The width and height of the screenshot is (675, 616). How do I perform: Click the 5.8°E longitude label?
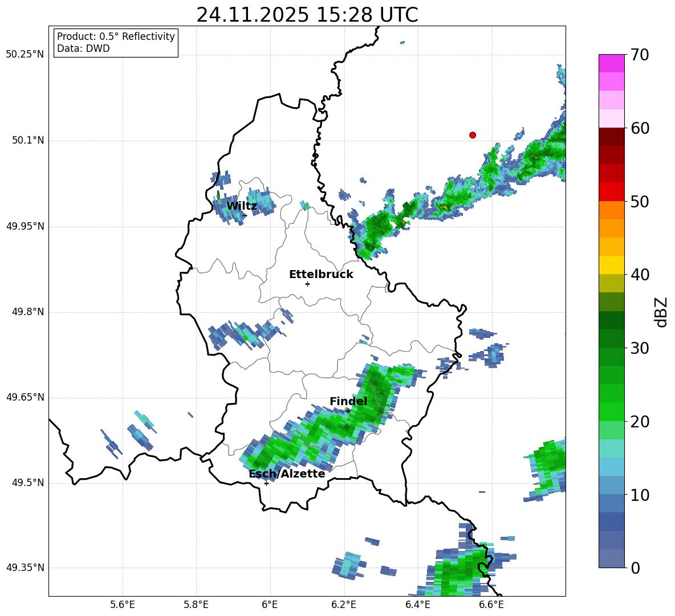[196, 605]
